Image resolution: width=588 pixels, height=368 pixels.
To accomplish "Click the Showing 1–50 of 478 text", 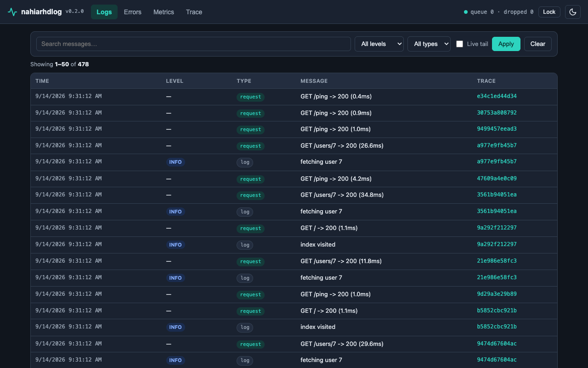I will coord(60,64).
